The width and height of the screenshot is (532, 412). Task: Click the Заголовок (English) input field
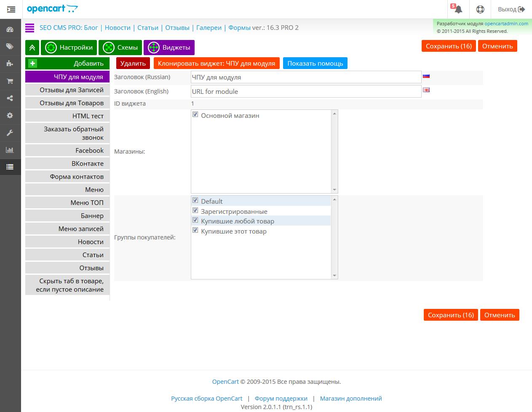pyautogui.click(x=306, y=91)
